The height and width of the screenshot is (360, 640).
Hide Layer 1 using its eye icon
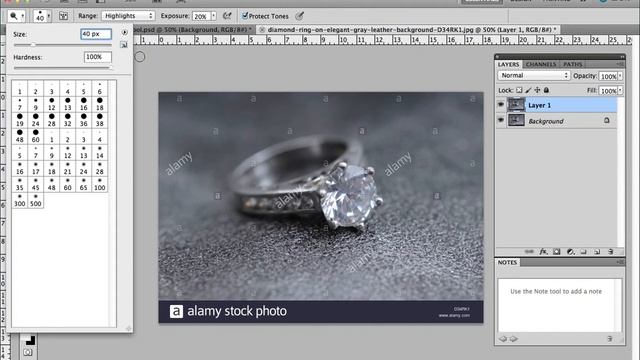(x=501, y=105)
